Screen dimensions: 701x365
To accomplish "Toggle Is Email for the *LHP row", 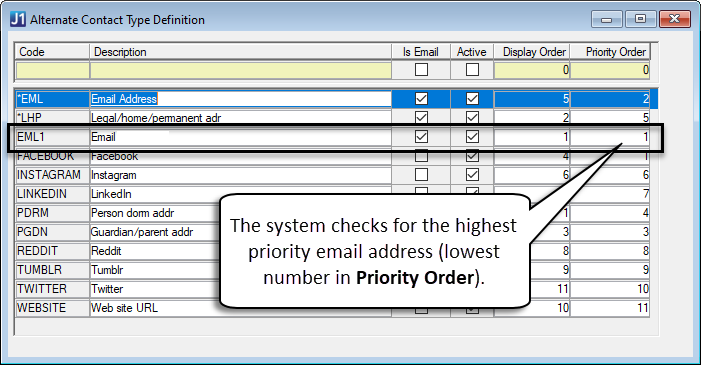I will (x=421, y=117).
